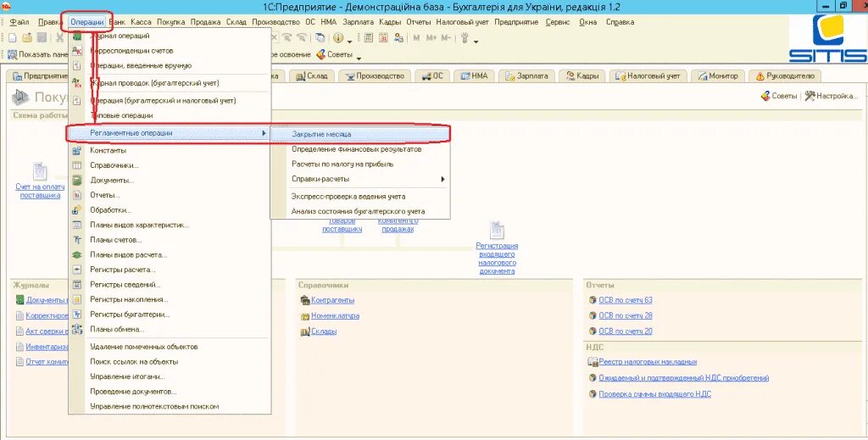Click the icon beside Операции, введенные вручную
This screenshot has width=868, height=440.
tap(77, 66)
